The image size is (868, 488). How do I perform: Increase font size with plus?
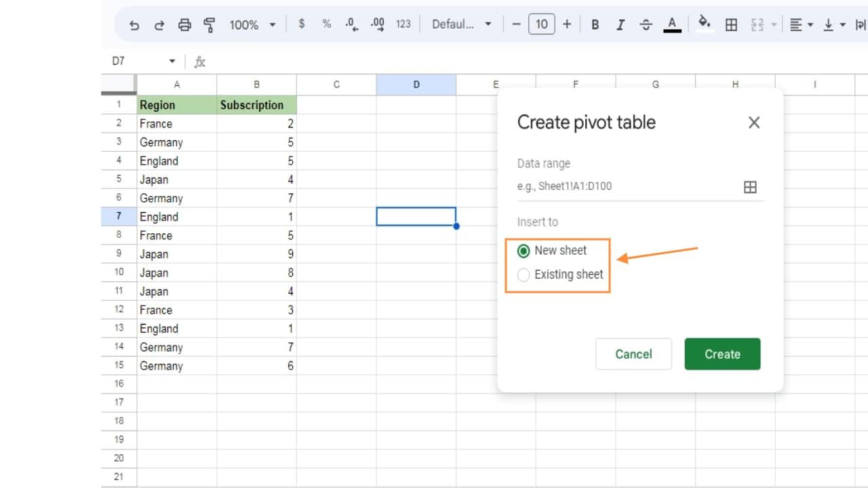[567, 24]
